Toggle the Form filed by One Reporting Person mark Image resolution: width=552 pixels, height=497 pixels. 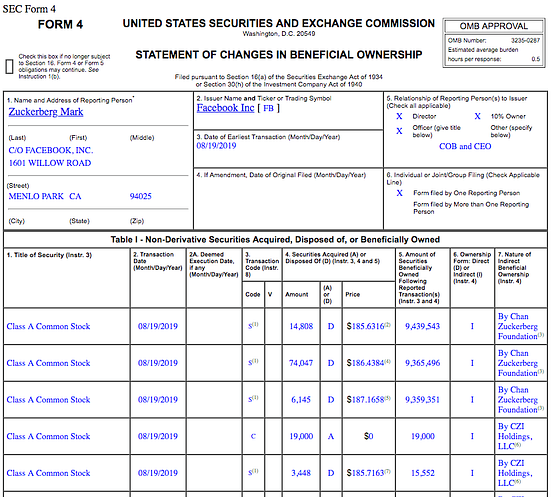tap(400, 193)
